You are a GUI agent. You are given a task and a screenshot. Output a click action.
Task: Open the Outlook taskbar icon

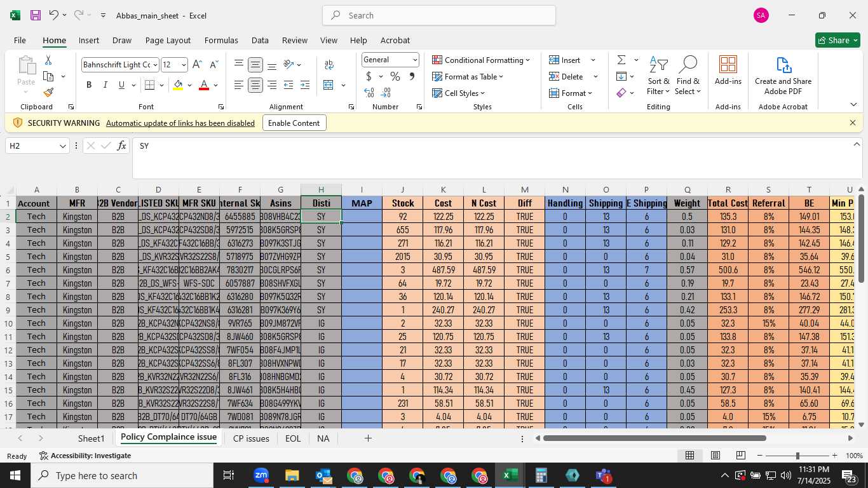323,475
